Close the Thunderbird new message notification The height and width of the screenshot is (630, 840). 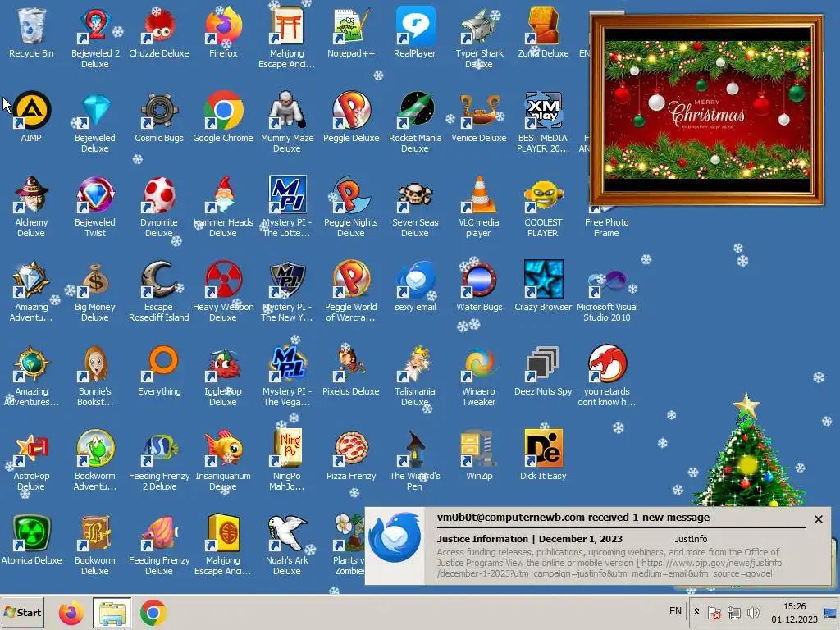(x=819, y=519)
